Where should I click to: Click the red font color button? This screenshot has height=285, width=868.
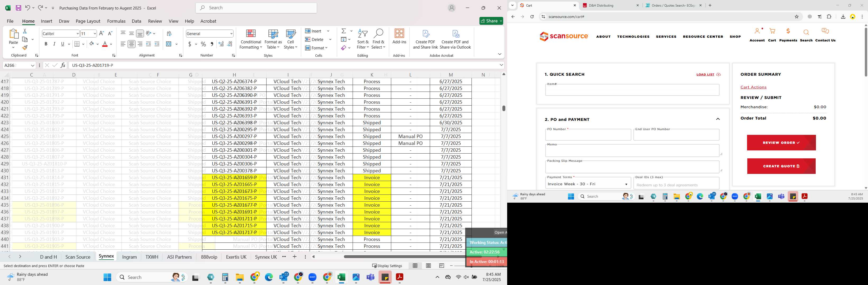click(105, 44)
